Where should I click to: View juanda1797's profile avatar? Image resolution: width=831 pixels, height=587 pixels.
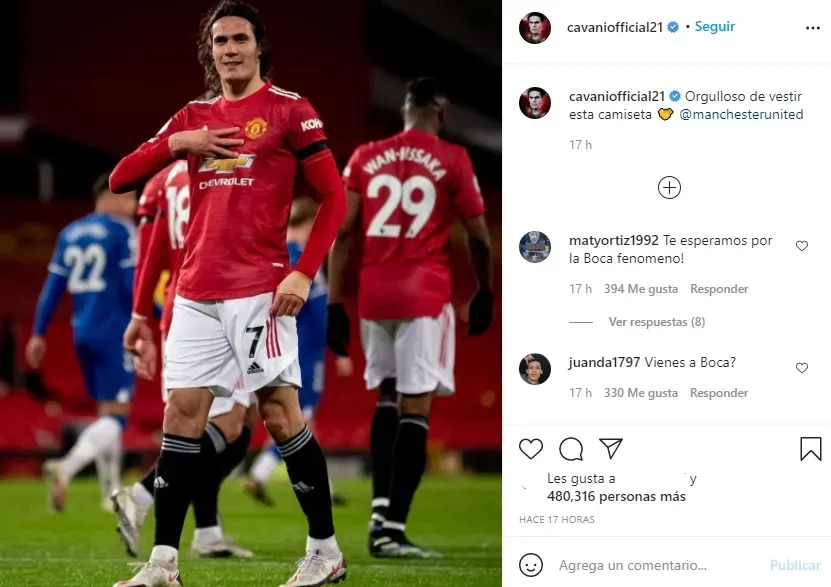(535, 369)
